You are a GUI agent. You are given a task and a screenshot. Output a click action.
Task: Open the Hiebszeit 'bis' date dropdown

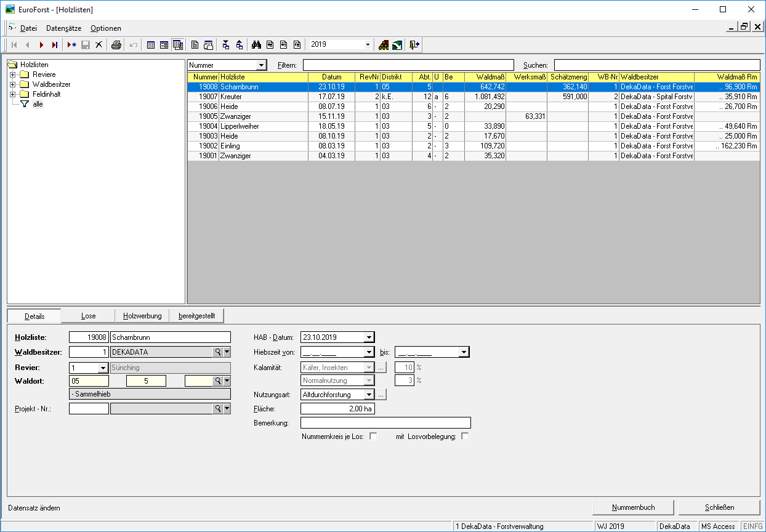(x=464, y=352)
